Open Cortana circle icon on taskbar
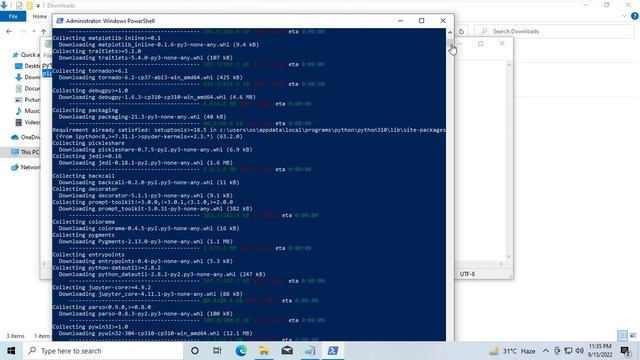This screenshot has width=640, height=360. (195, 351)
